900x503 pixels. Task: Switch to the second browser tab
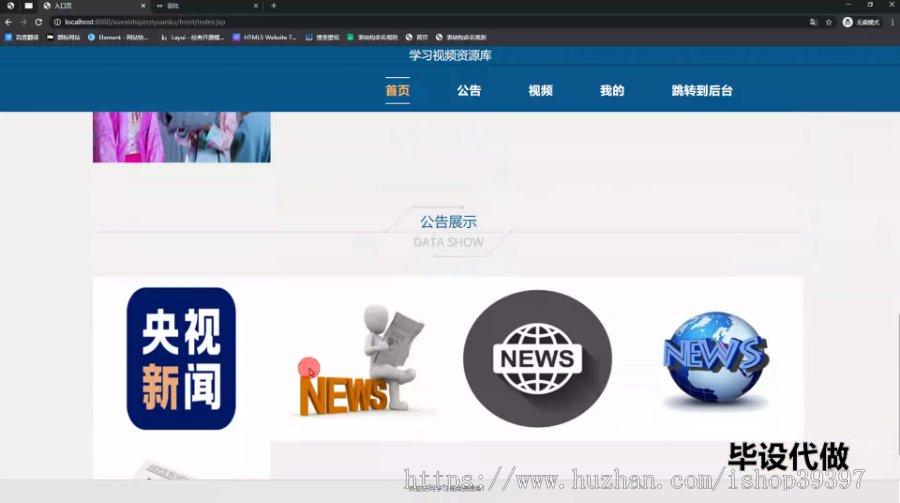[207, 6]
